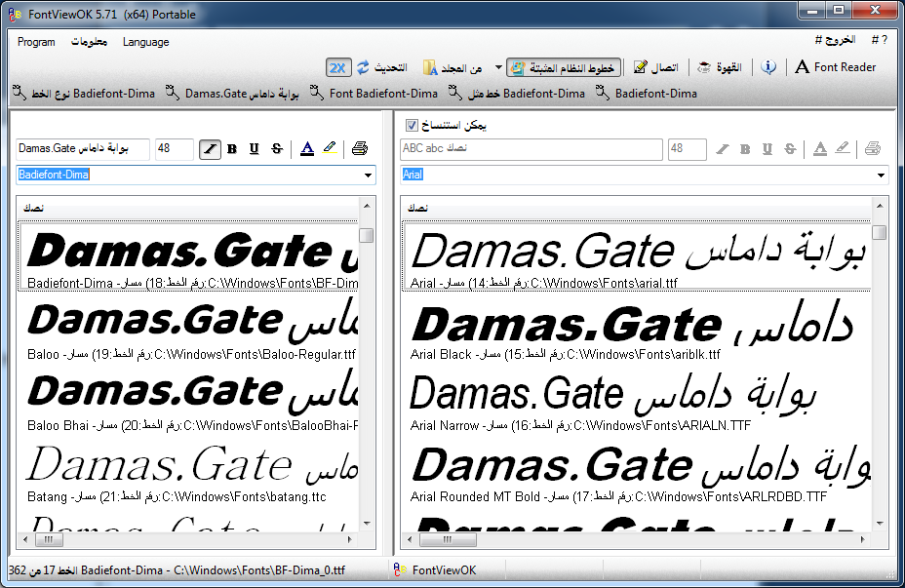Click the print icon in left pane
The width and height of the screenshot is (905, 588).
[x=360, y=148]
